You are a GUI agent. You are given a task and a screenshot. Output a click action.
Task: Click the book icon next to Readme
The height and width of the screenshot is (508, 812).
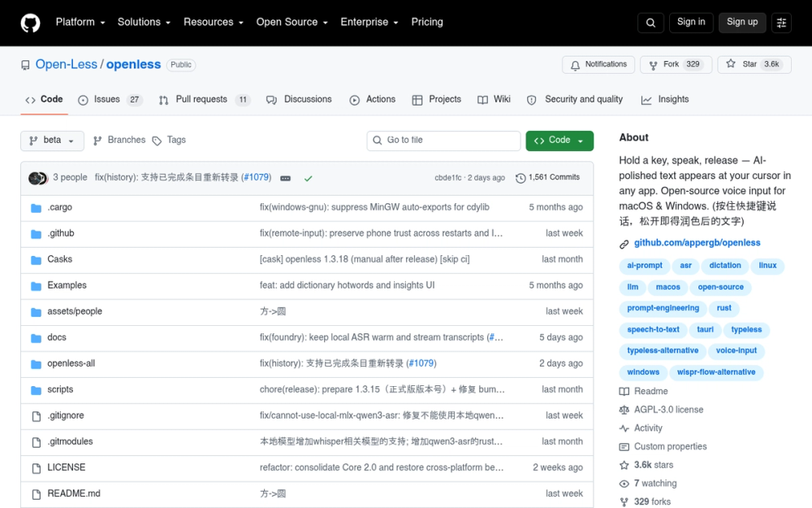pos(624,392)
